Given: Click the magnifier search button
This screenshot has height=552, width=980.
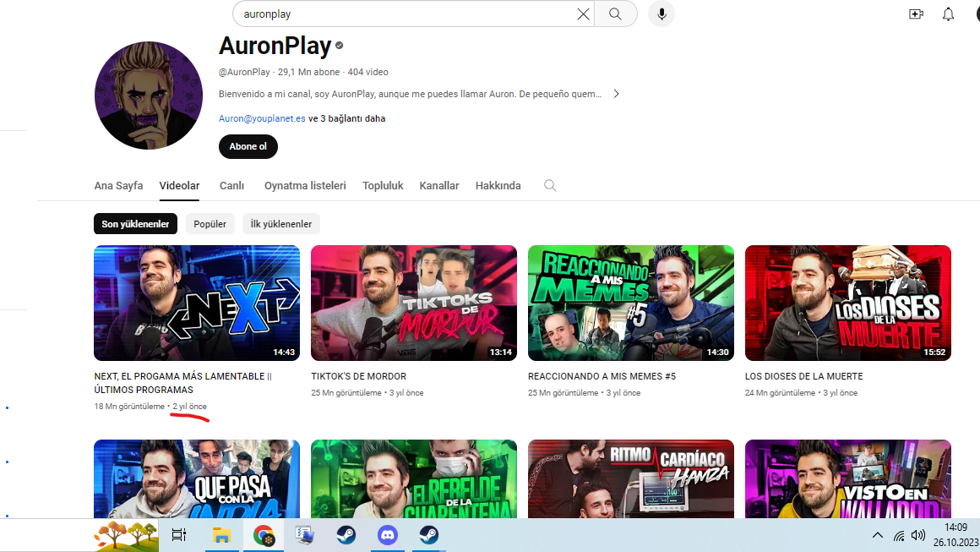Looking at the screenshot, I should point(616,14).
